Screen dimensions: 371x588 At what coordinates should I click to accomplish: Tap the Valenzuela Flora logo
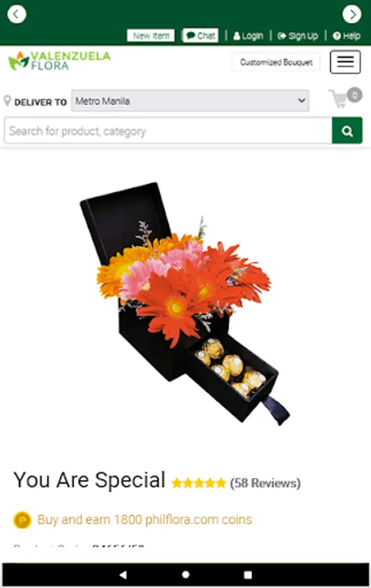tap(59, 61)
